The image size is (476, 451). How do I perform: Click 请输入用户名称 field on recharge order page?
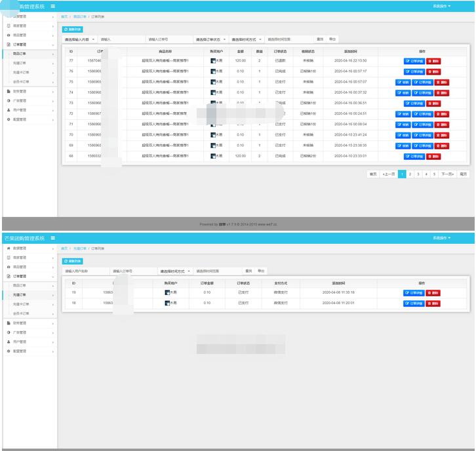point(84,271)
